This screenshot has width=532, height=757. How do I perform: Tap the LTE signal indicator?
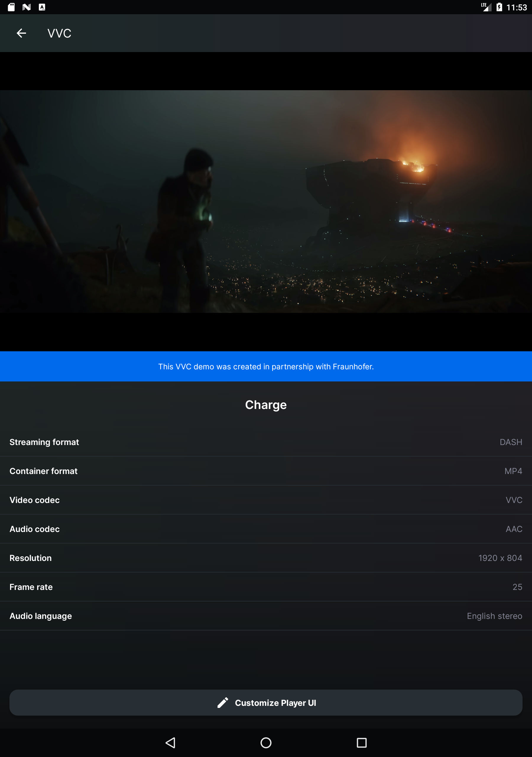coord(486,7)
